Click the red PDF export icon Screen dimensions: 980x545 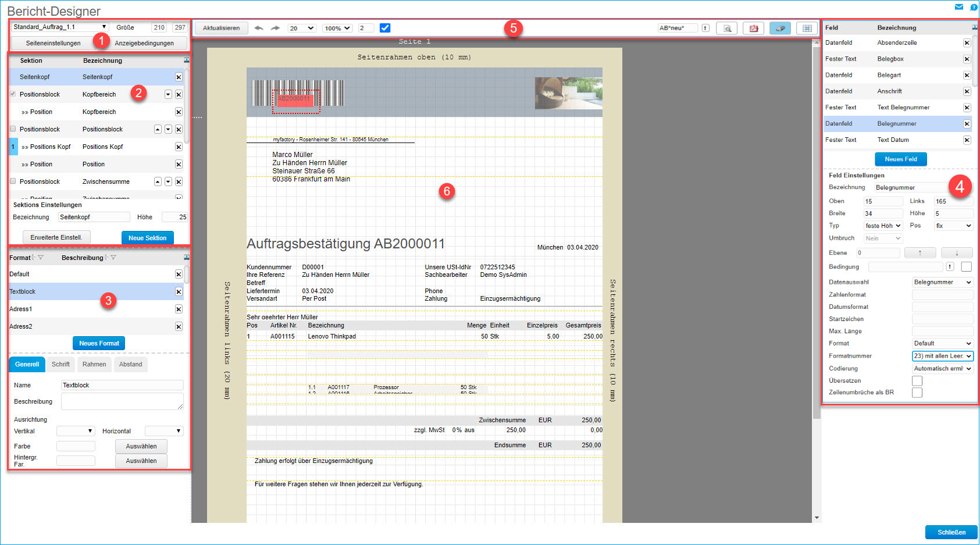tap(754, 28)
